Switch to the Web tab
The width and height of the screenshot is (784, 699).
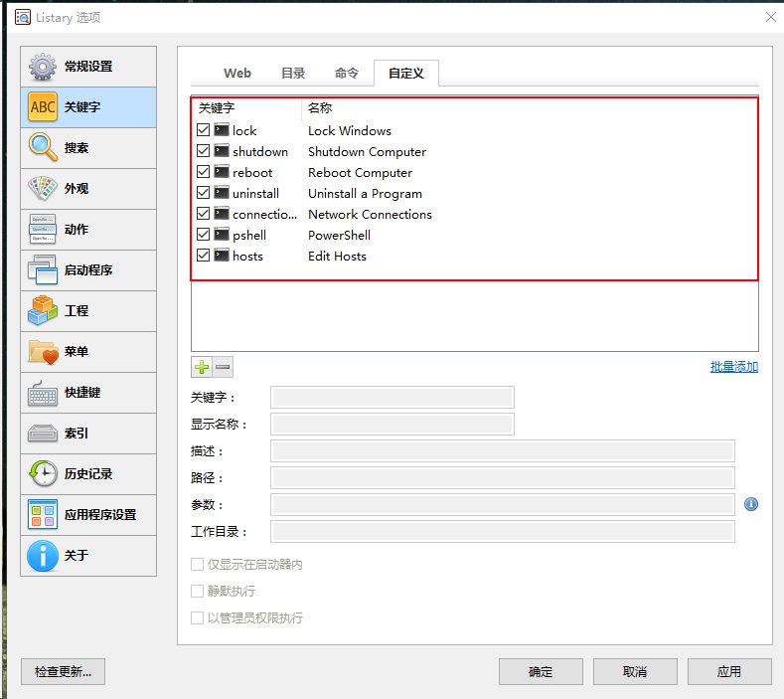click(x=237, y=73)
